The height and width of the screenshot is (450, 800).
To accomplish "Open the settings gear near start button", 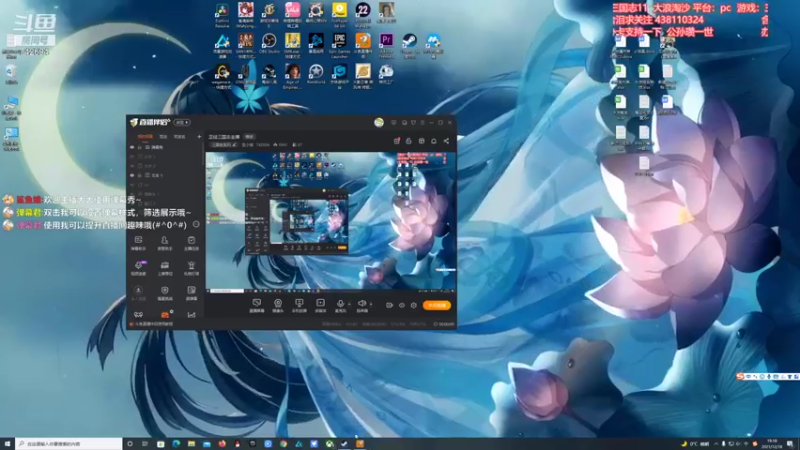I will tap(414, 305).
